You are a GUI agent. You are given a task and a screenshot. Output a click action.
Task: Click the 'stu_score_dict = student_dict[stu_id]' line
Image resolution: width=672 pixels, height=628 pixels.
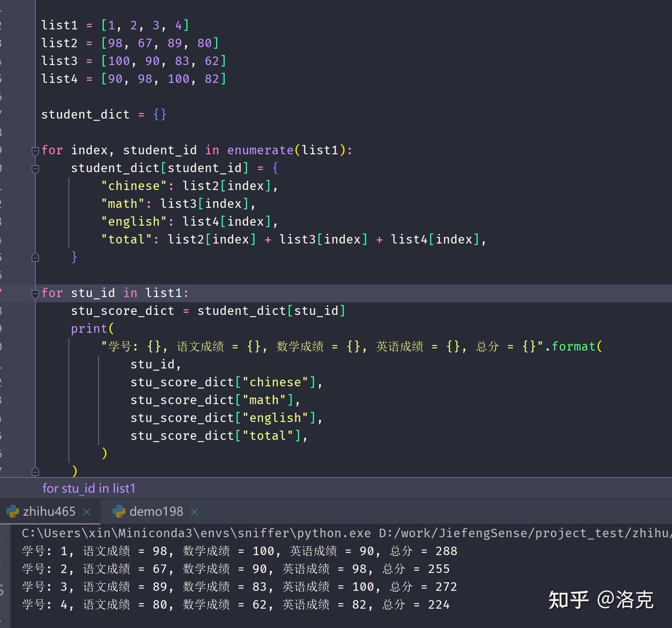(208, 311)
